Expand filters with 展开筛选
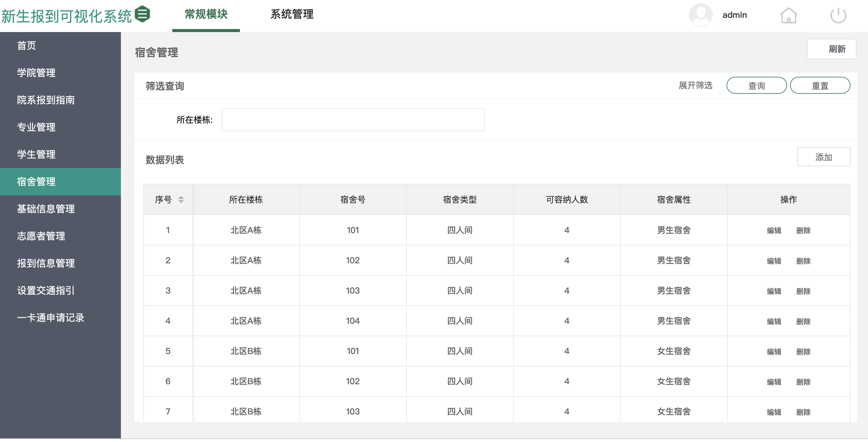Screen dimensions: 868x442 [695, 86]
